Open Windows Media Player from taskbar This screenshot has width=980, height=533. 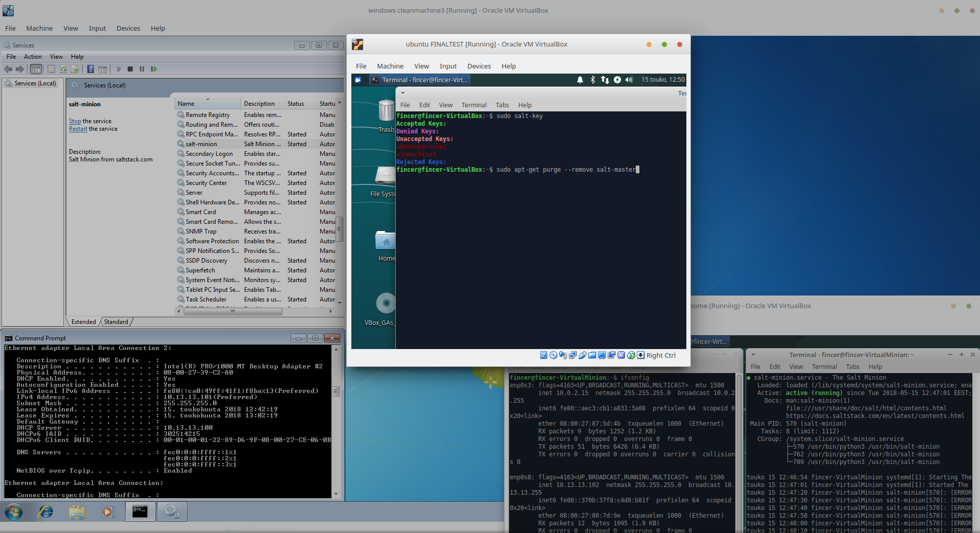coord(108,512)
